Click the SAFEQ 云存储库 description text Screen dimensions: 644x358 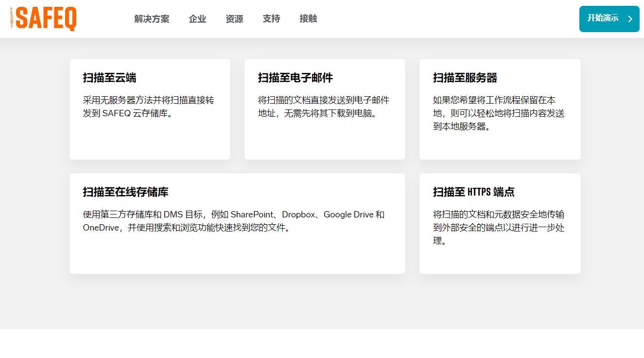pos(148,107)
